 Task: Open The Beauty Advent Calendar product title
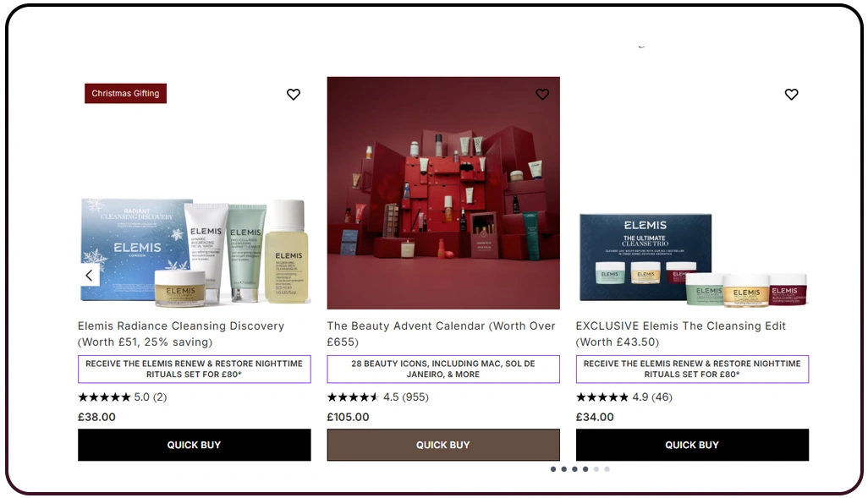(441, 334)
